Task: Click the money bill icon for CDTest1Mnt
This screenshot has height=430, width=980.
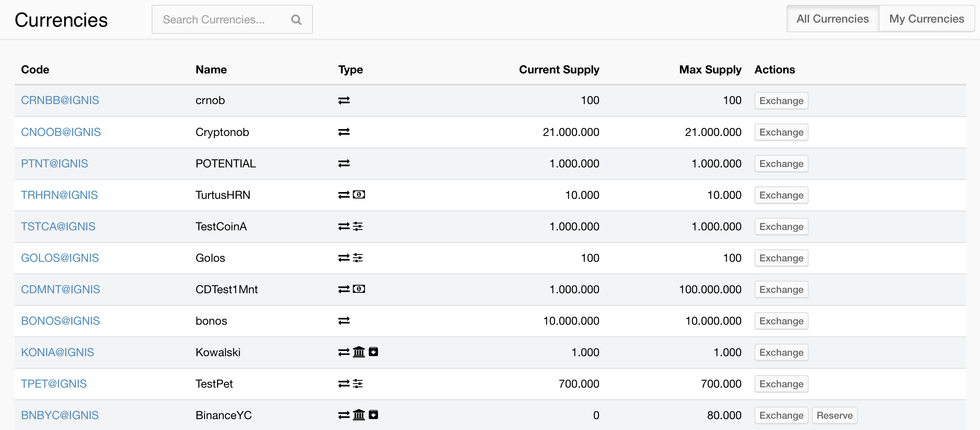Action: tap(359, 289)
